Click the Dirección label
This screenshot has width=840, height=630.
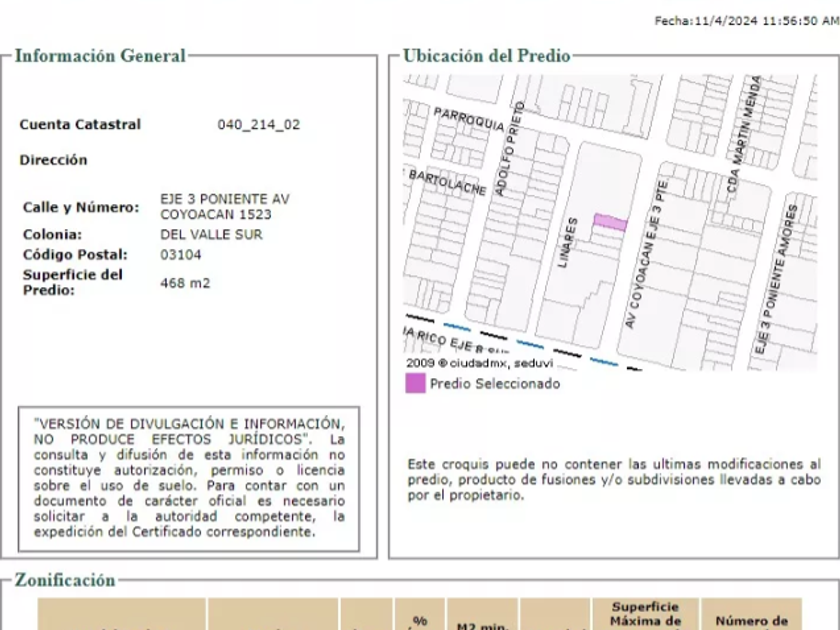54,160
